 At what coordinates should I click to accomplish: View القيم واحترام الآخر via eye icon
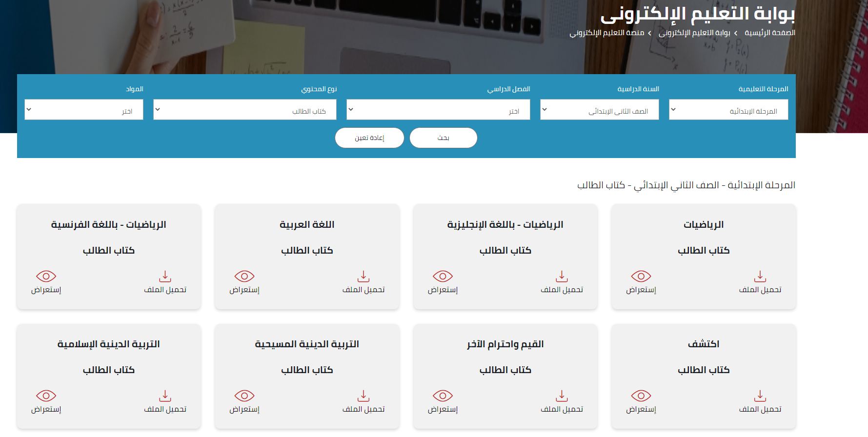(443, 396)
